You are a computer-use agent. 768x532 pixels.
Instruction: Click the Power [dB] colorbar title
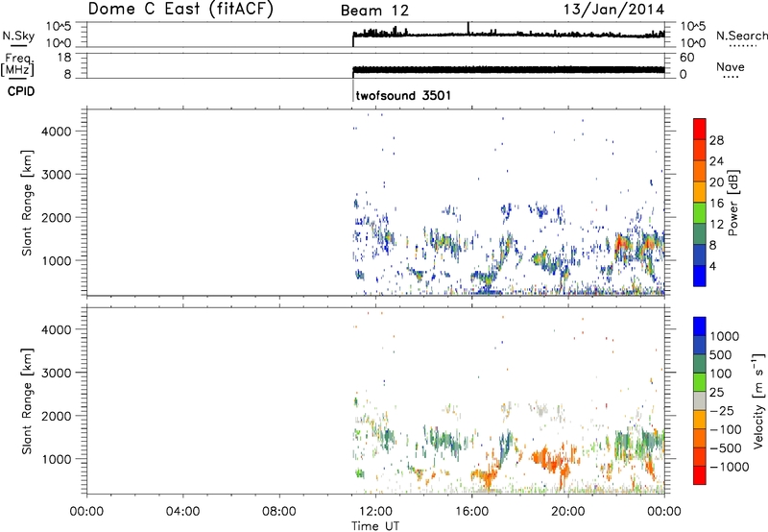point(732,203)
